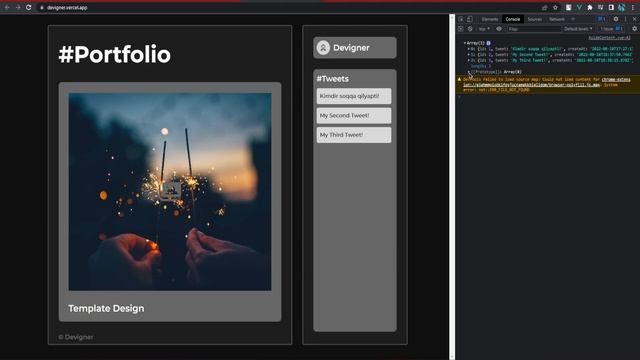Open the Chrome profile avatar
Viewport: 640px width, 360px height.
pos(622,7)
